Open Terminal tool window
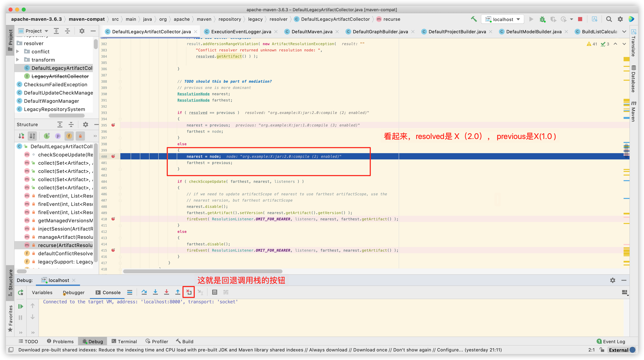 pyautogui.click(x=124, y=341)
